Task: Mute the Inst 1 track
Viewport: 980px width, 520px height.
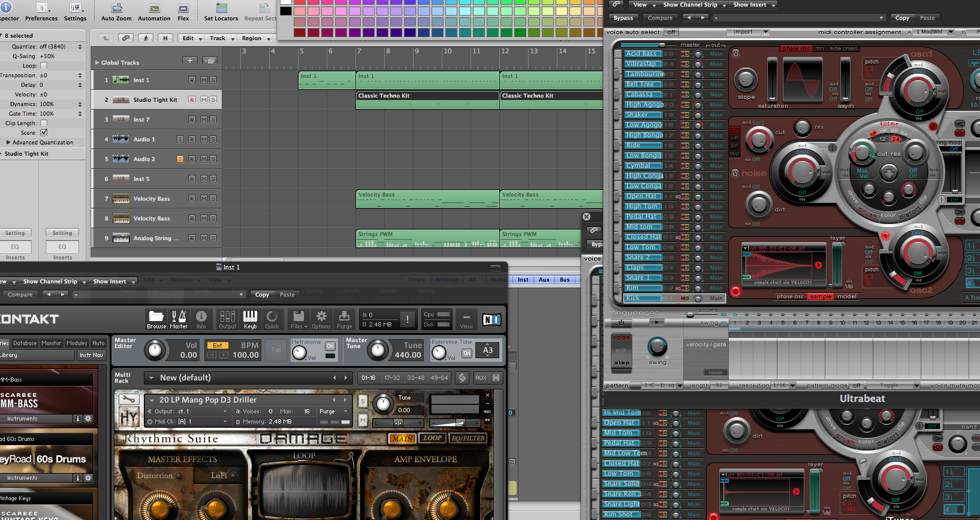Action: tap(204, 80)
